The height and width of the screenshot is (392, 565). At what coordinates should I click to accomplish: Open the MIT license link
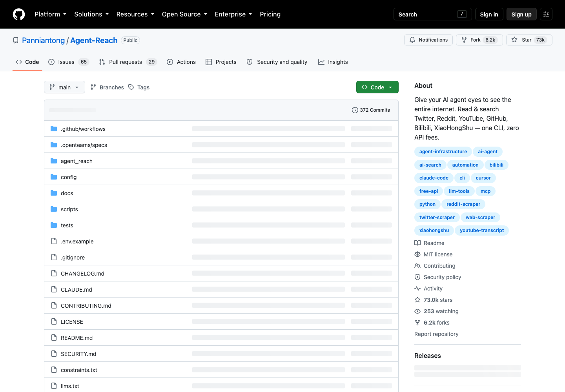pos(433,254)
